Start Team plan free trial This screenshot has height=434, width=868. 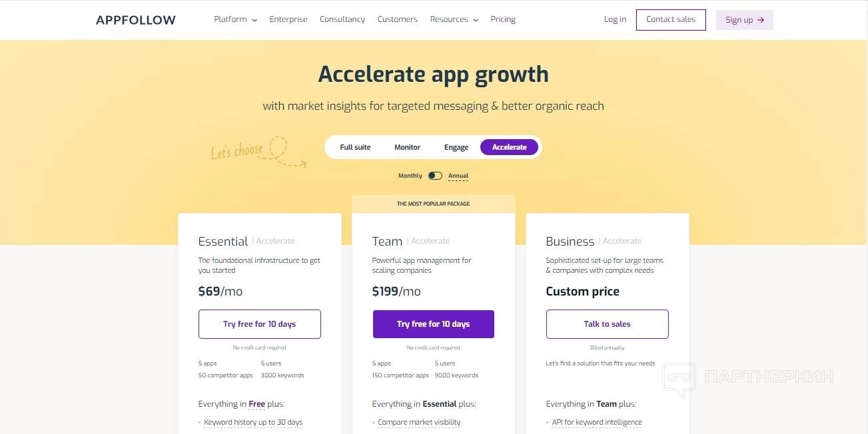pos(434,324)
